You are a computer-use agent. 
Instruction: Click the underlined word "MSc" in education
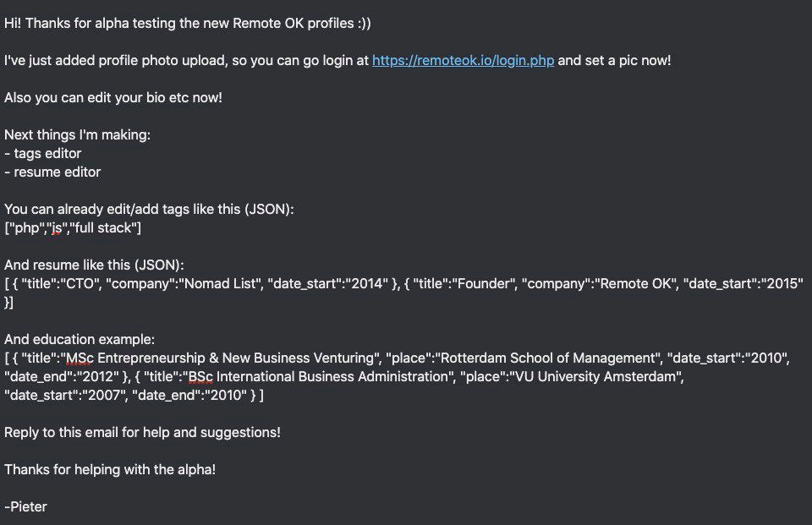[x=80, y=358]
